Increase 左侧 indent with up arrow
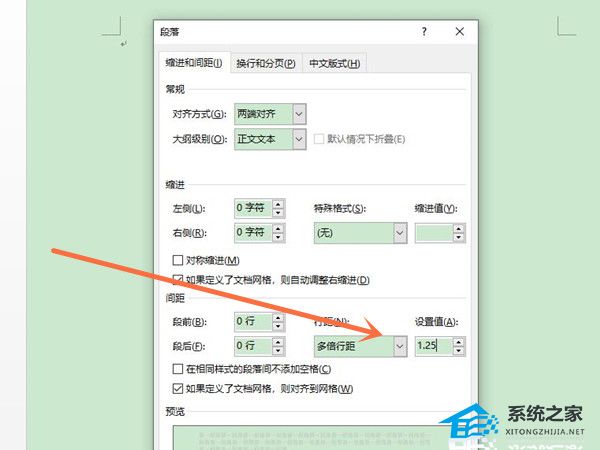 coord(279,204)
